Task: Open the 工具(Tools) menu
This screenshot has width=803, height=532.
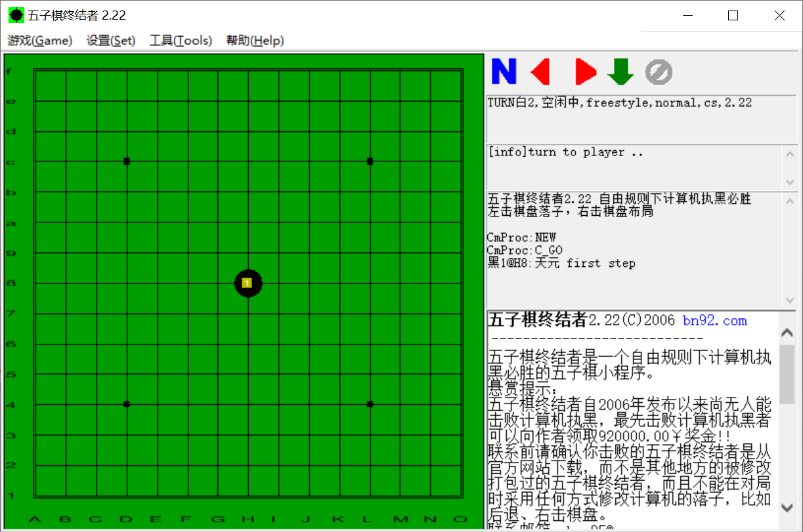Action: coord(181,40)
